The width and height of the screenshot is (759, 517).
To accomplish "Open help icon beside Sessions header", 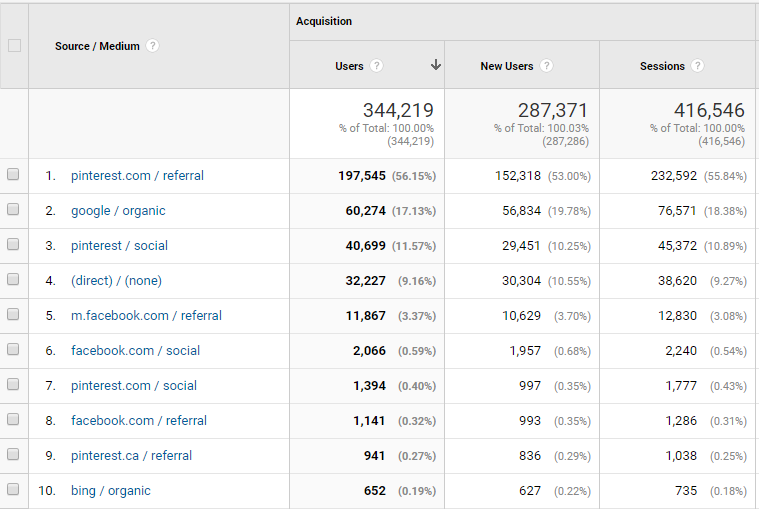I will pyautogui.click(x=697, y=66).
